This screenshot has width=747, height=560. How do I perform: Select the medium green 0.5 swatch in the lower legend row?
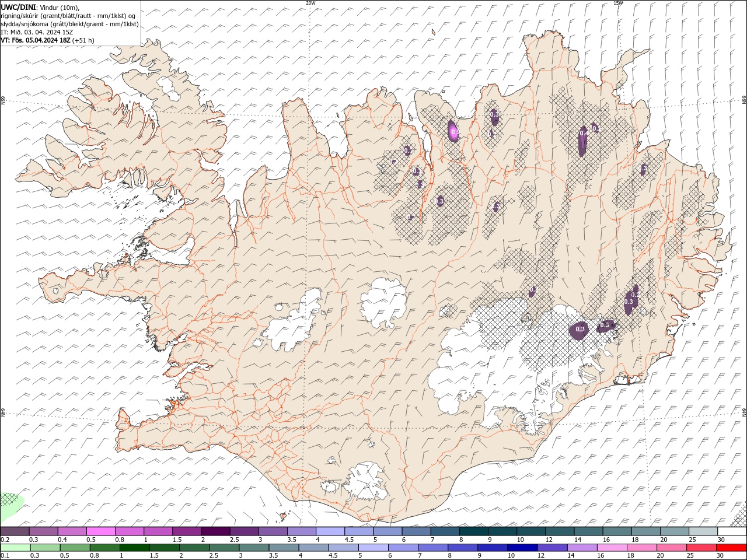[x=75, y=548]
